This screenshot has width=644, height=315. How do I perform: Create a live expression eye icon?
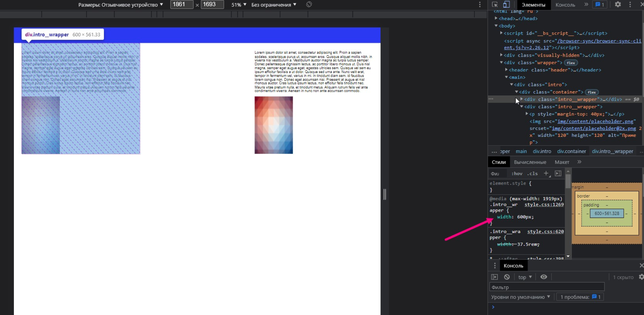click(544, 277)
